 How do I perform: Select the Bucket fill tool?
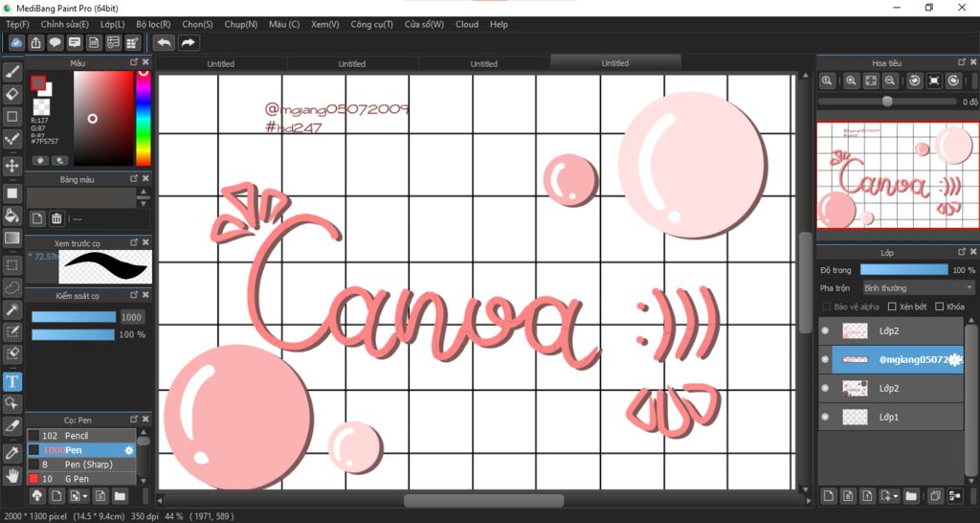[11, 216]
